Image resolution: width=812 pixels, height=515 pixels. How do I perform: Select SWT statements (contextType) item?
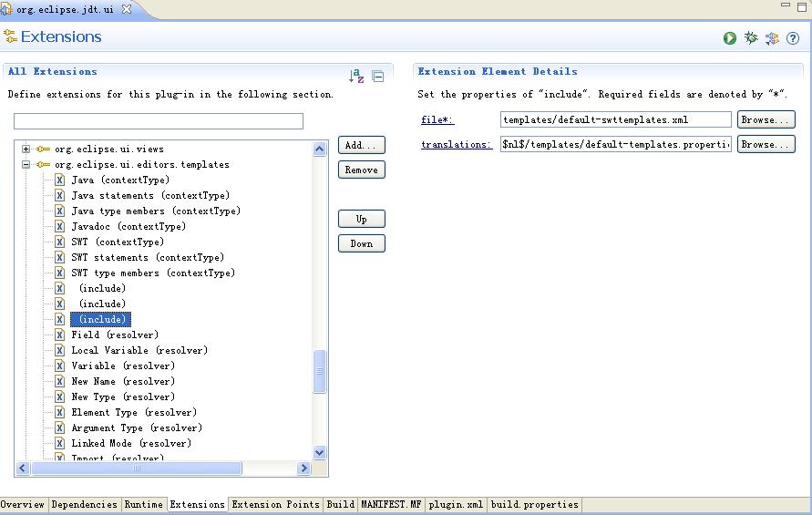(148, 257)
